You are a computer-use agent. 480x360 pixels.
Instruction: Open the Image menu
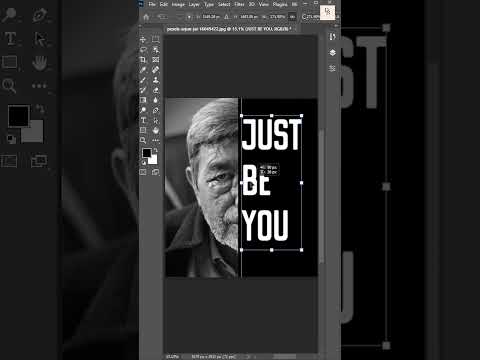[x=178, y=4]
